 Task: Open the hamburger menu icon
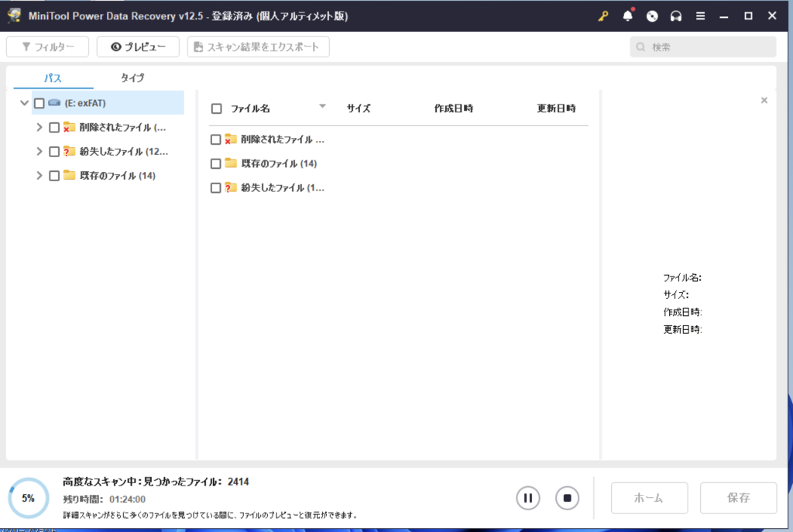[x=700, y=16]
